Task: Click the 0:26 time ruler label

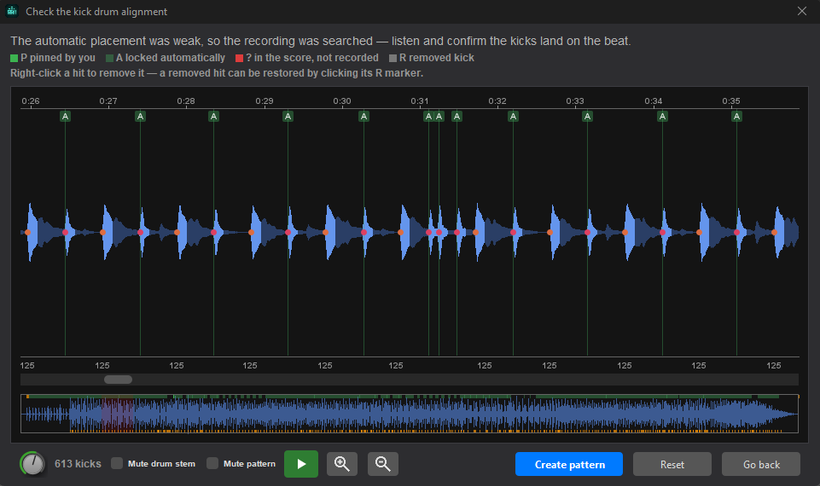Action: pyautogui.click(x=30, y=101)
